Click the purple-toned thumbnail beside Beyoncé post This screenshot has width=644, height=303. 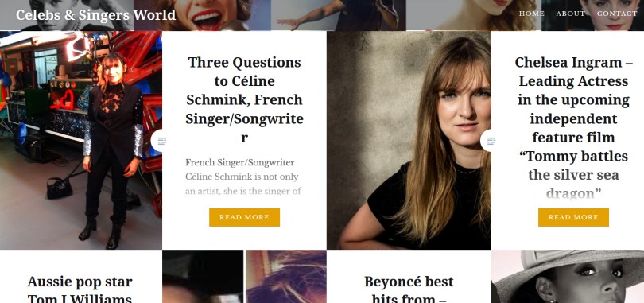click(286, 277)
